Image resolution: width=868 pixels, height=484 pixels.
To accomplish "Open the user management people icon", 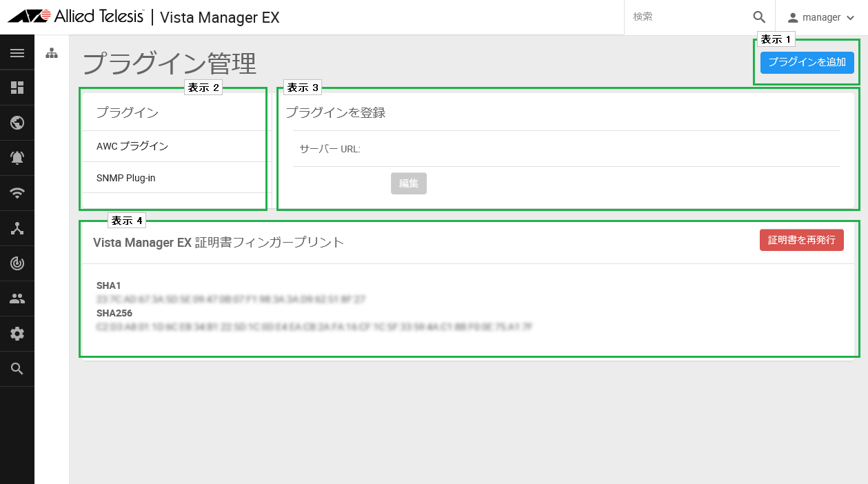I will (x=17, y=299).
